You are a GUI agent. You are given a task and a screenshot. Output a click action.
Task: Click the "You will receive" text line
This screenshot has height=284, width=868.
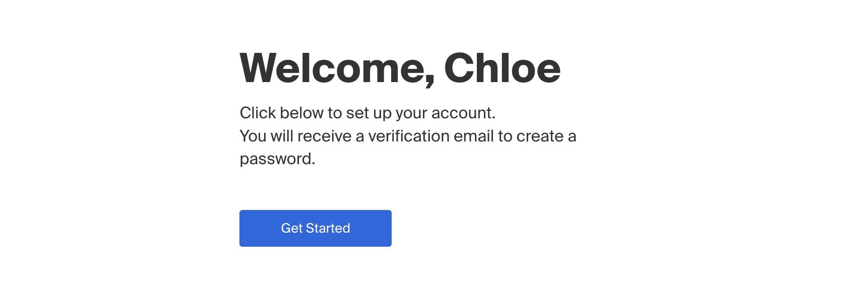pos(407,136)
